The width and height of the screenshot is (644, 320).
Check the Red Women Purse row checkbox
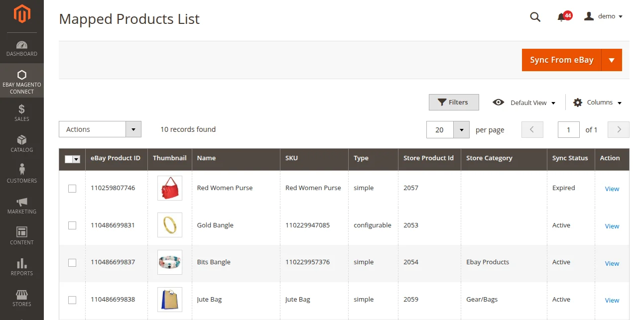click(72, 188)
